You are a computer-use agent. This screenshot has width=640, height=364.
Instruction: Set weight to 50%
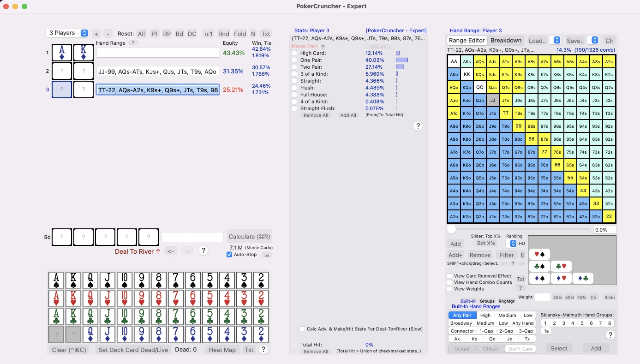coord(570,298)
